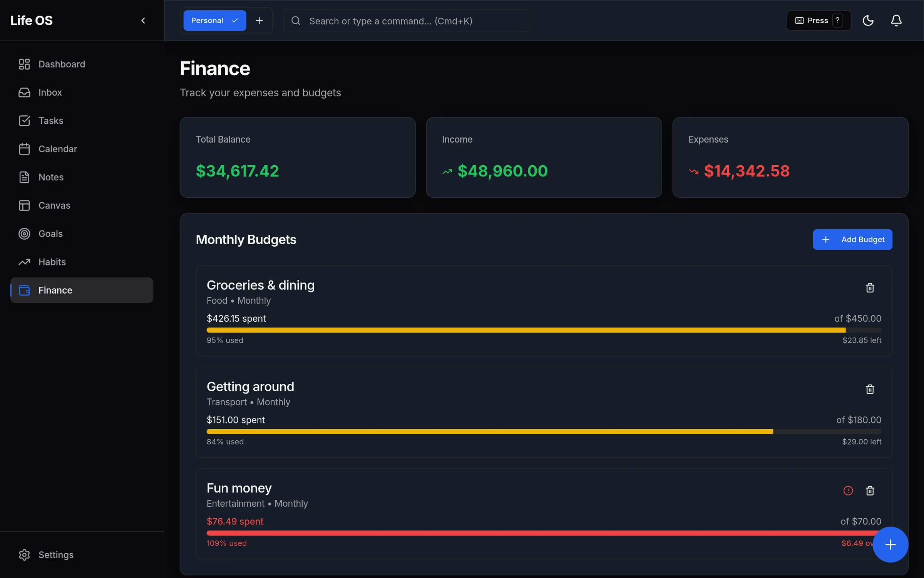Image resolution: width=924 pixels, height=578 pixels.
Task: Click the Fun money overspend alert icon
Action: 848,491
